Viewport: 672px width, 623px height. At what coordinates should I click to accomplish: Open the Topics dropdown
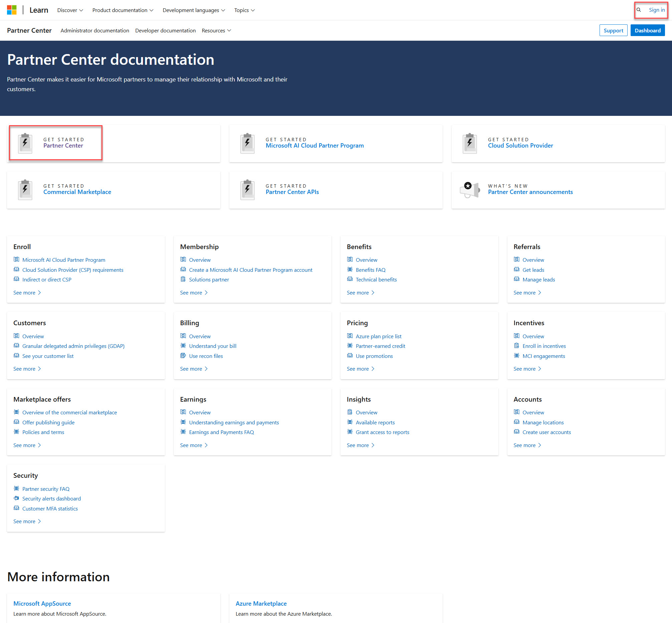[245, 10]
